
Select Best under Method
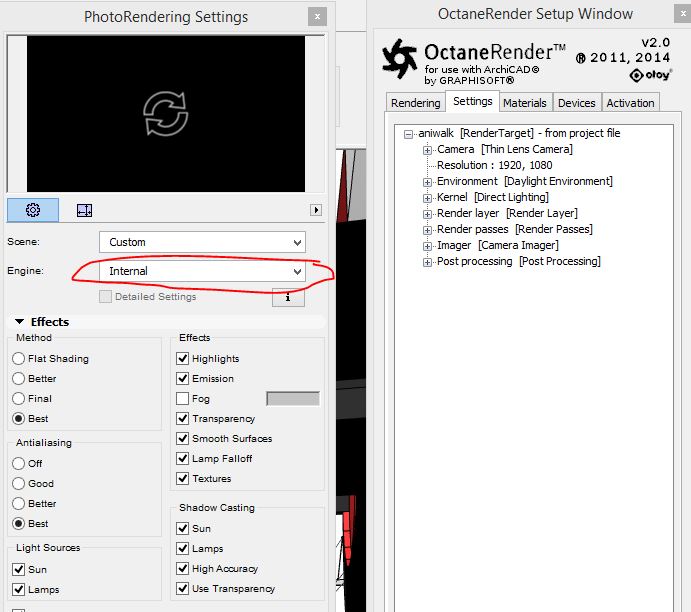pyautogui.click(x=19, y=419)
